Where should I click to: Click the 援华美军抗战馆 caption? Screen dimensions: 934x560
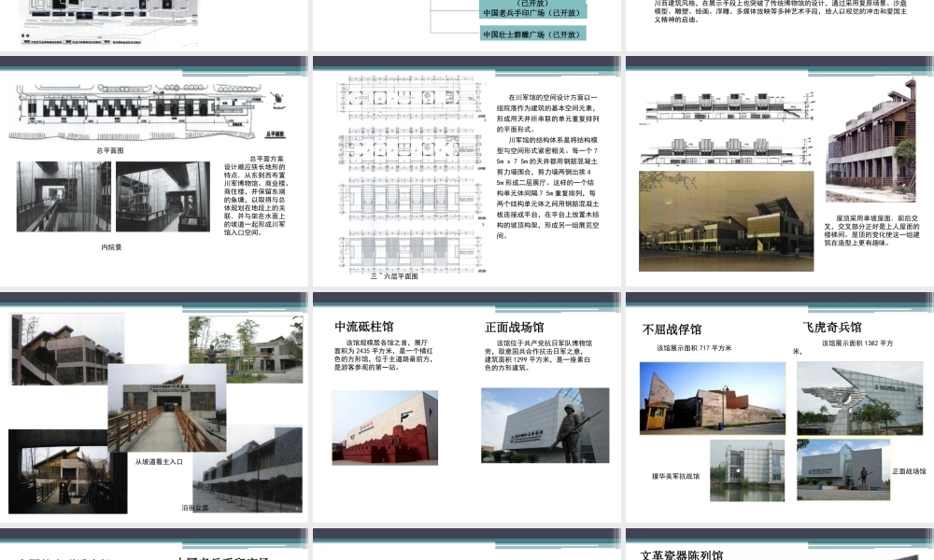(675, 477)
